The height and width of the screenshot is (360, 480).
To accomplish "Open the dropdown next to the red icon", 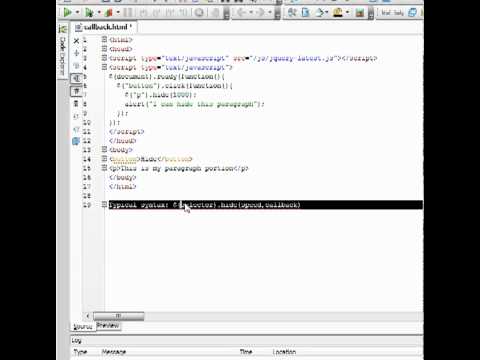I will 118,13.
